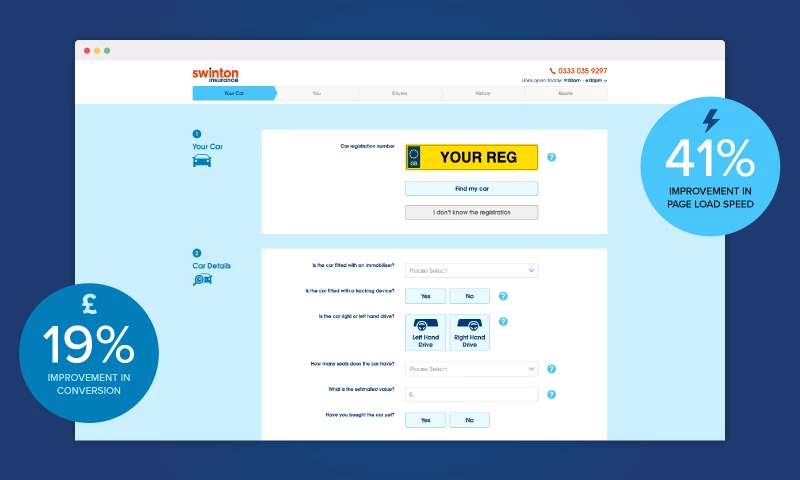The image size is (800, 480).
Task: Click the lightning bolt icon above 41%
Action: point(711,121)
